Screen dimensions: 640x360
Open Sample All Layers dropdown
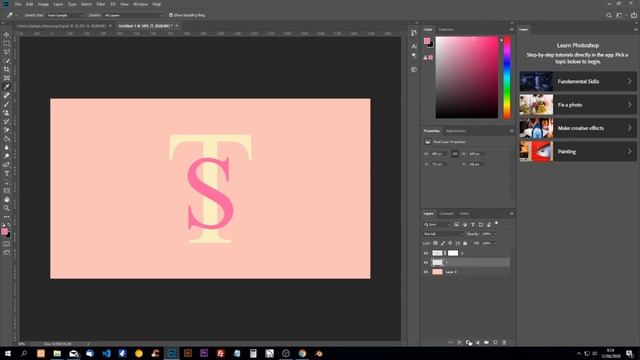pos(132,15)
